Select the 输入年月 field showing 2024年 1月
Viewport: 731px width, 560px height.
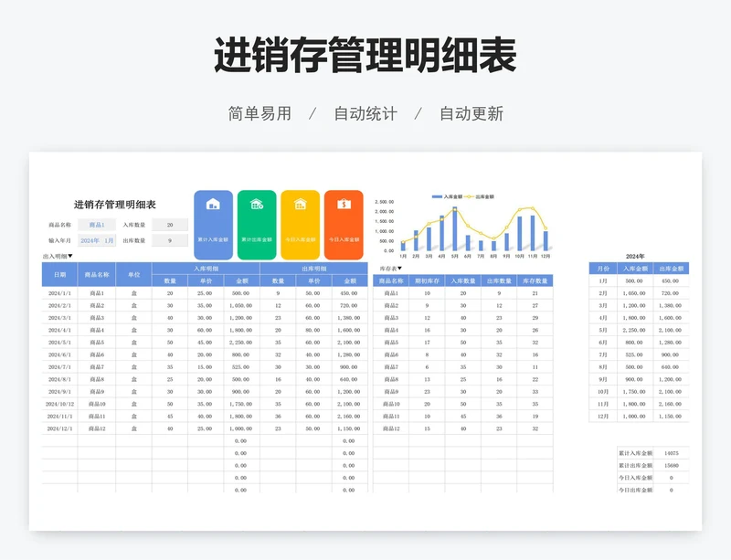pos(97,240)
